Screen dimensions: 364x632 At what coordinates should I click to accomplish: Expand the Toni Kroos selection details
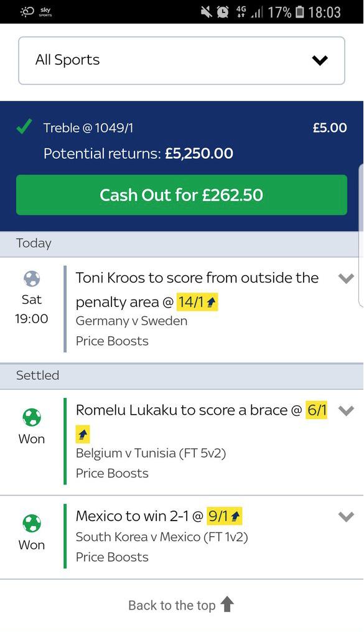click(347, 278)
